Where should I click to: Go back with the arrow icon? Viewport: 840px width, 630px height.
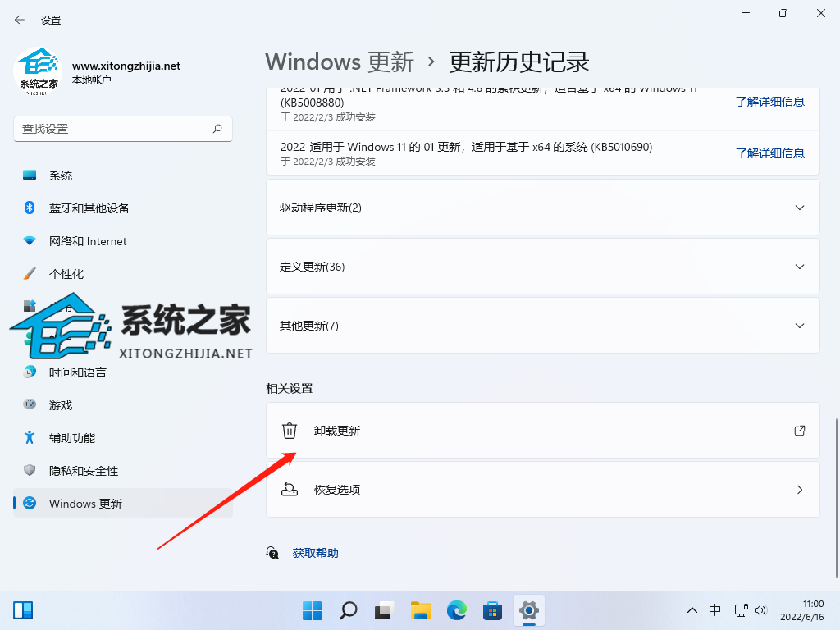[x=20, y=20]
